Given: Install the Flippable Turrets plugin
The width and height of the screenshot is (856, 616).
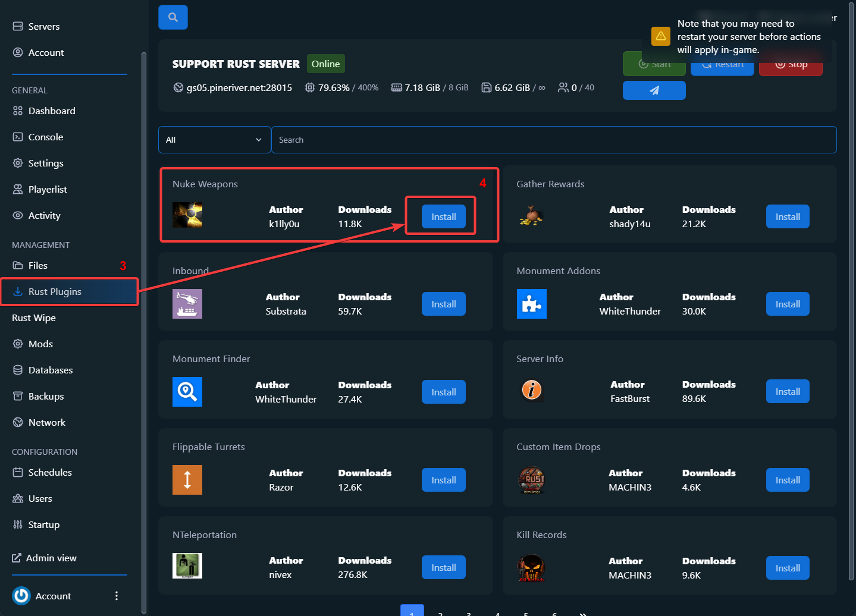Looking at the screenshot, I should pos(444,480).
